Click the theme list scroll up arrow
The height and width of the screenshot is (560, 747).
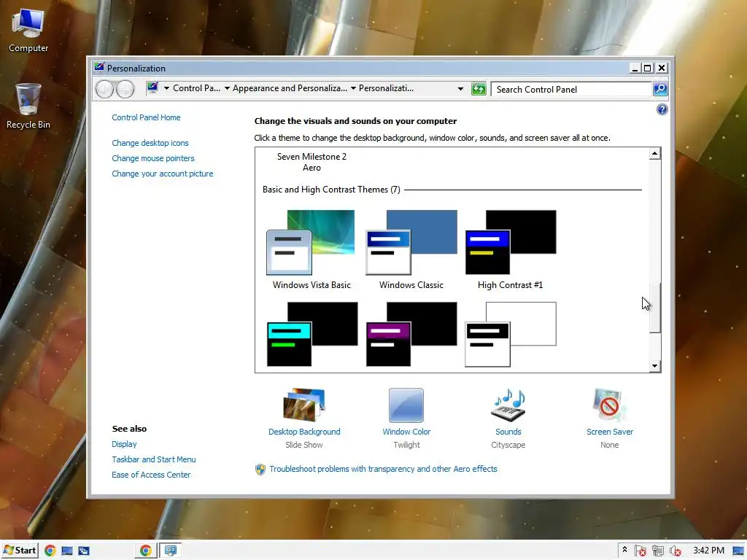[x=654, y=153]
